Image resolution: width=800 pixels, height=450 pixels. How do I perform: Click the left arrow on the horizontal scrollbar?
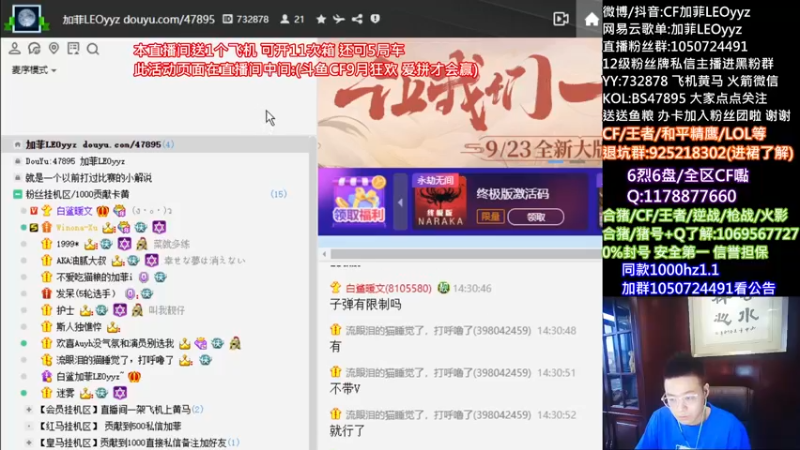click(324, 254)
